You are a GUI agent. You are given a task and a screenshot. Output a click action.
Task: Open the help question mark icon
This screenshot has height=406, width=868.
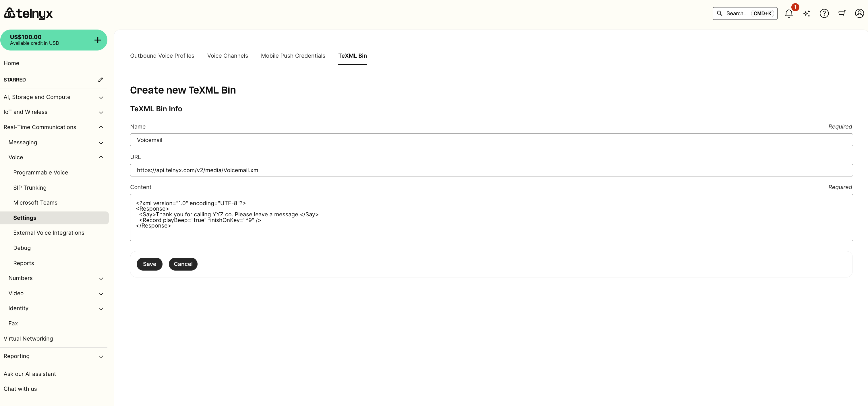coord(824,13)
